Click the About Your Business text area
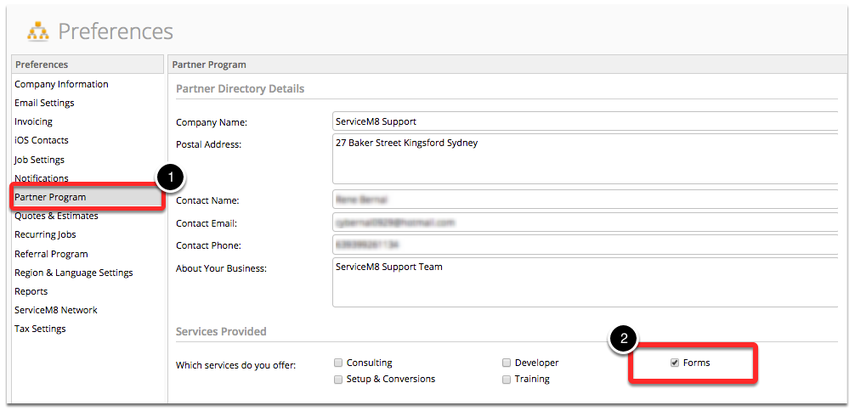 pos(585,282)
